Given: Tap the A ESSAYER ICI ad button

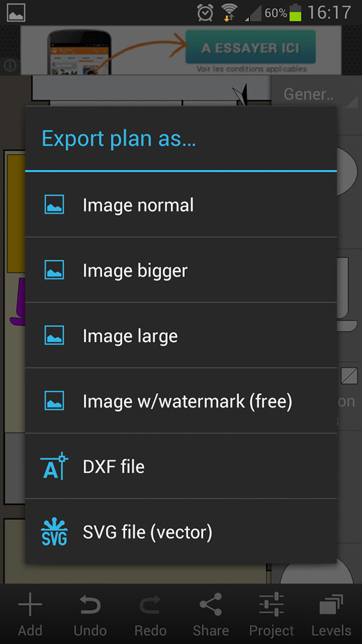Looking at the screenshot, I should point(250,47).
